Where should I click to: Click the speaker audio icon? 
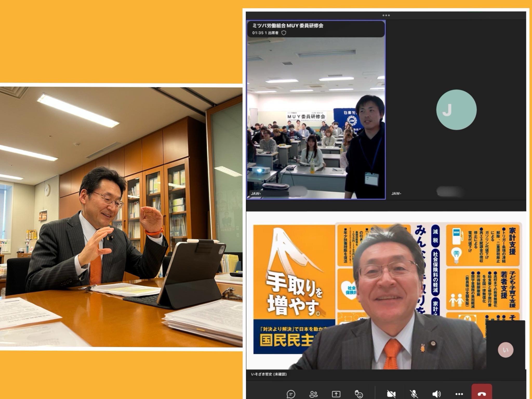437,394
